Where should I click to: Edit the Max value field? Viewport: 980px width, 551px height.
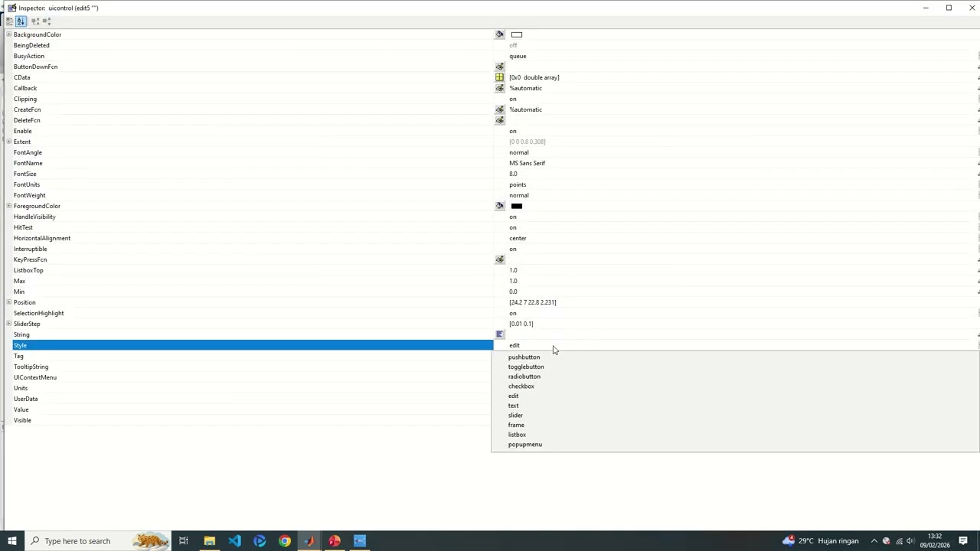[x=743, y=281]
